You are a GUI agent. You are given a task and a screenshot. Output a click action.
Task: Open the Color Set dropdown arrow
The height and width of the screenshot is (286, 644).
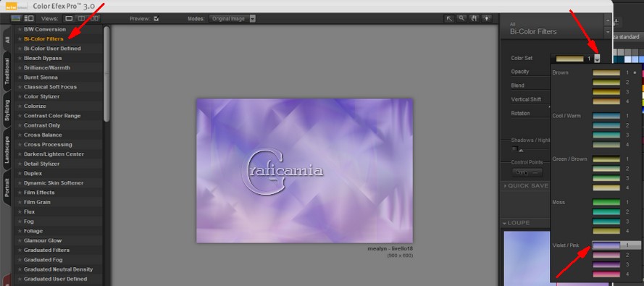(597, 59)
